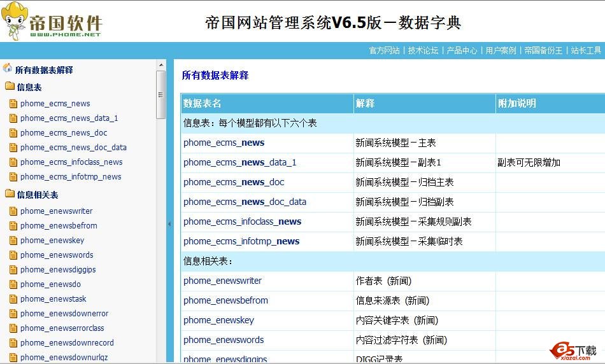Open 帝国备份王 in the top navigation

tap(543, 50)
